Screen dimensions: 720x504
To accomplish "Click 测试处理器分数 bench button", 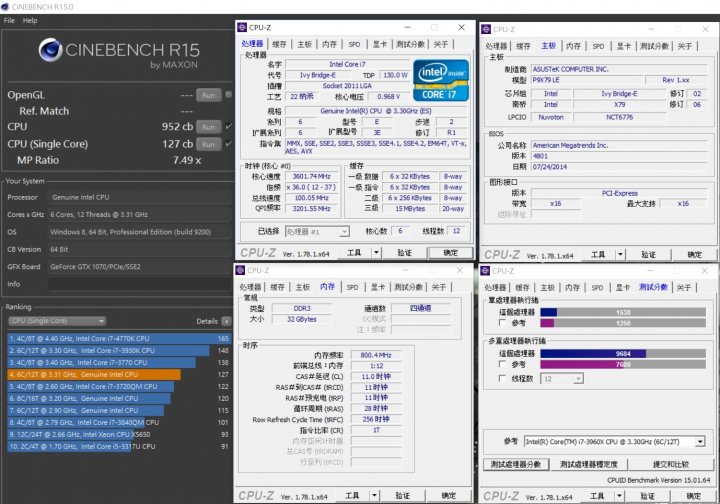I will (516, 464).
